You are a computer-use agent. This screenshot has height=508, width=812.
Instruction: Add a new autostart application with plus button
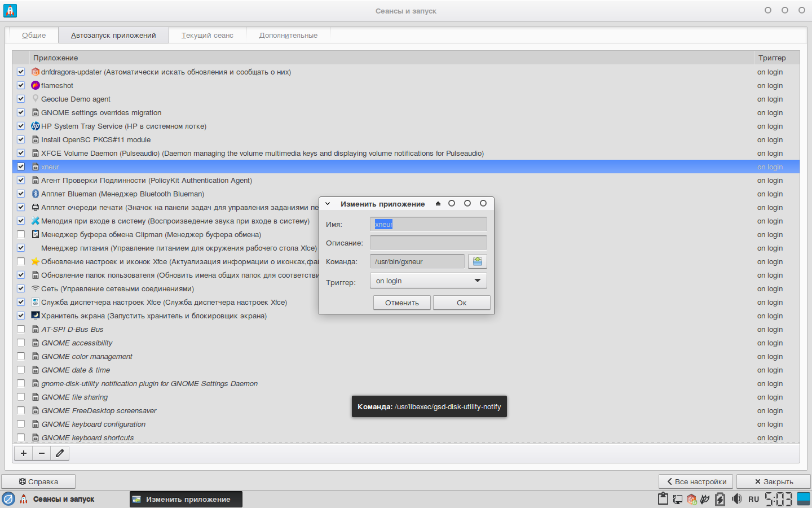tap(24, 453)
